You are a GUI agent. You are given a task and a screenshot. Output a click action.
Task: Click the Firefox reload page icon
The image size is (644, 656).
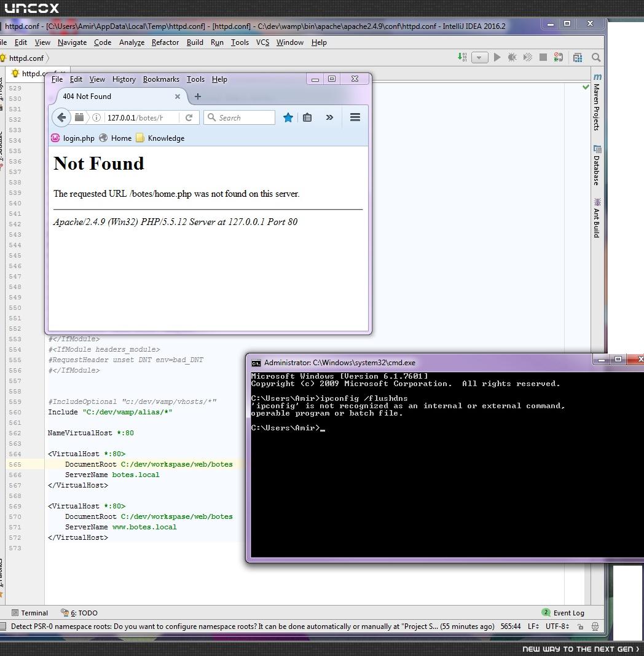[189, 117]
